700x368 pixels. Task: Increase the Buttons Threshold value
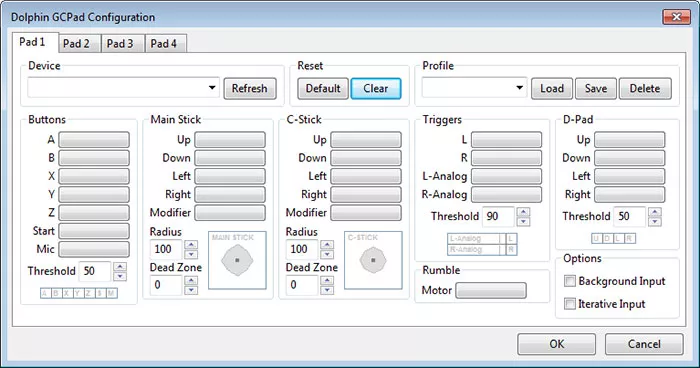pos(120,267)
